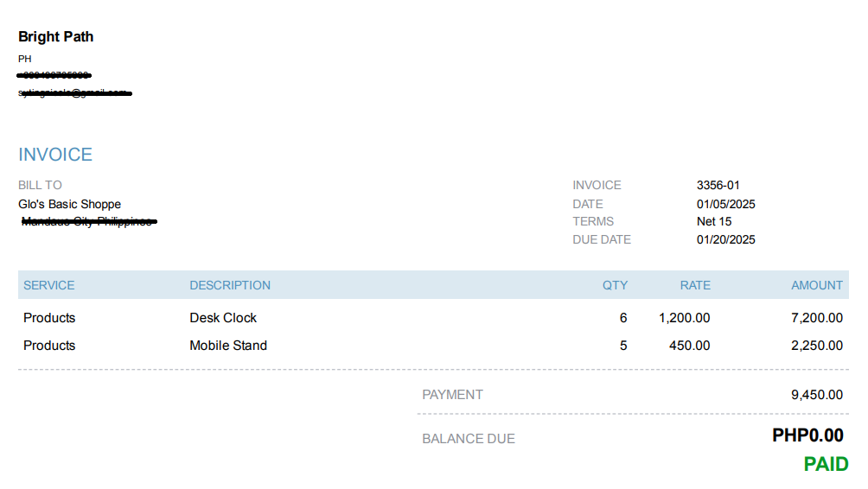Click the PHP0.00 balance due amount
The image size is (868, 489).
point(807,435)
